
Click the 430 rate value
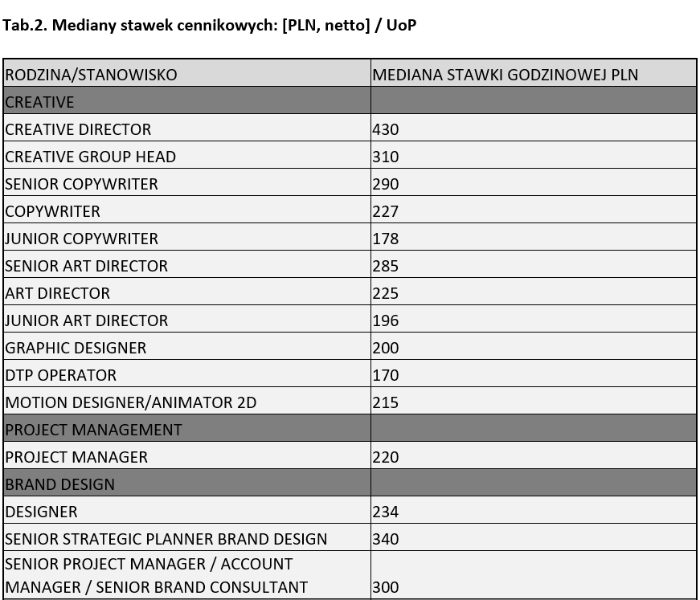pyautogui.click(x=386, y=129)
